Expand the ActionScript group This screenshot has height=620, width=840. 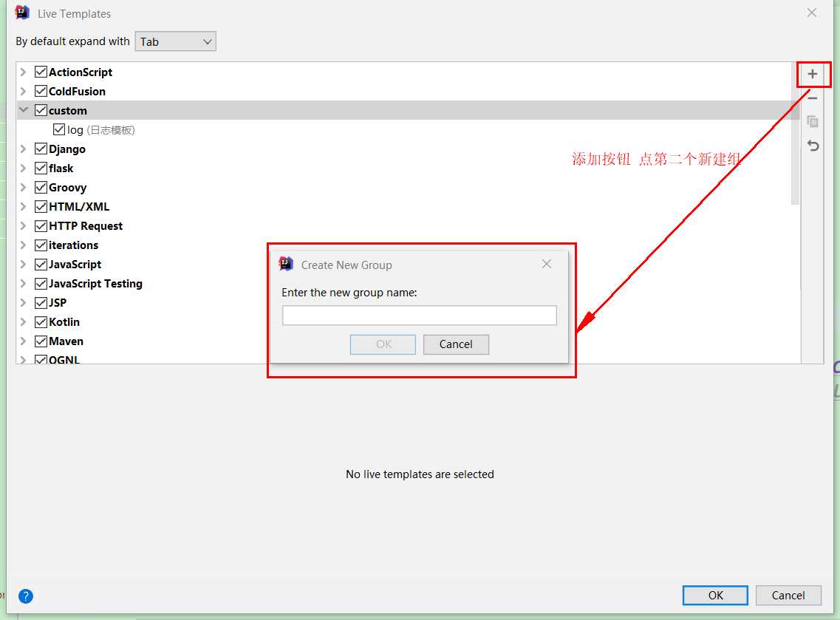tap(23, 72)
